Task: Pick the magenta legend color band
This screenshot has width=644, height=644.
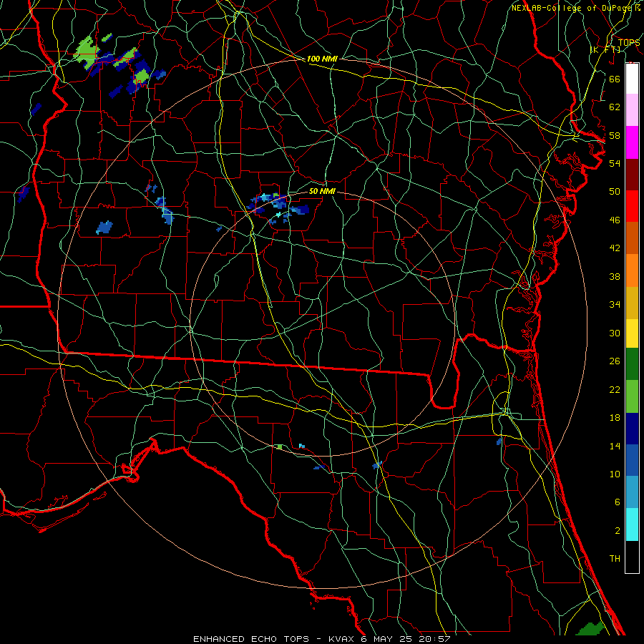Action: (632, 142)
